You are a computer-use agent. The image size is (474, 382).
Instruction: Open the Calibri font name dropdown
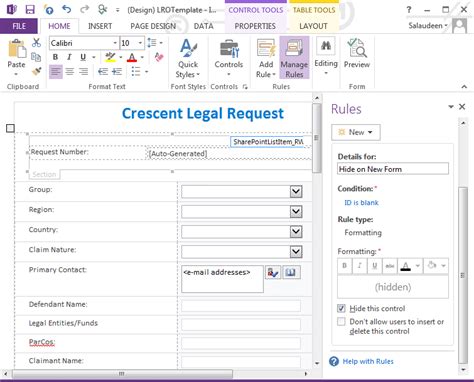pos(115,43)
